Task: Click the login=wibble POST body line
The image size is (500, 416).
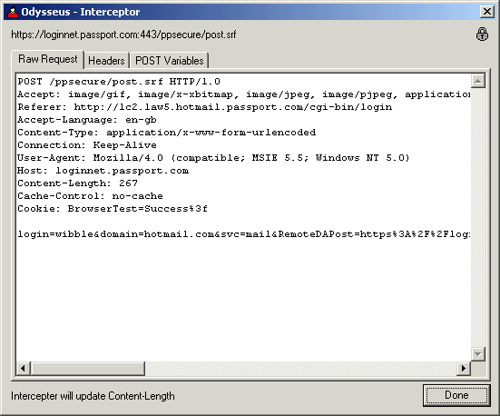Action: (x=244, y=234)
